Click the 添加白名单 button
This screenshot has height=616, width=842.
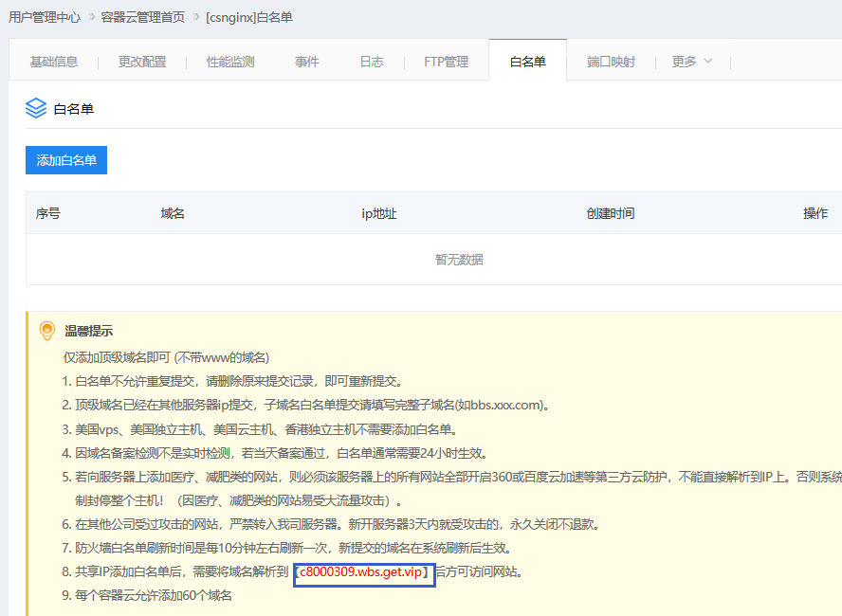pos(66,160)
